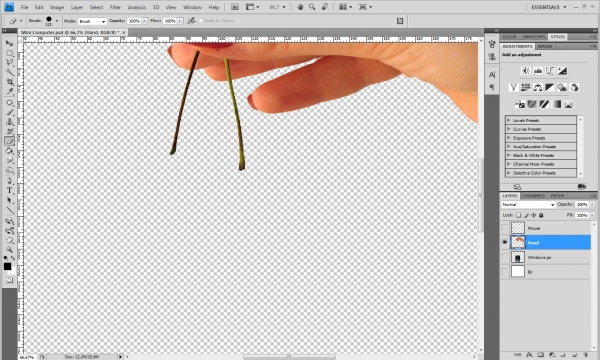Toggle lock transparent pixels

518,215
